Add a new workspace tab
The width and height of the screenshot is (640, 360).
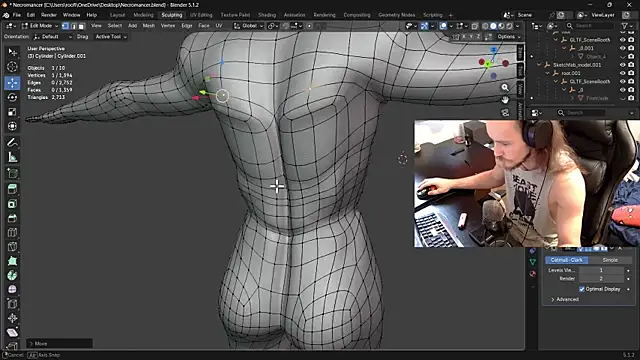pos(451,15)
